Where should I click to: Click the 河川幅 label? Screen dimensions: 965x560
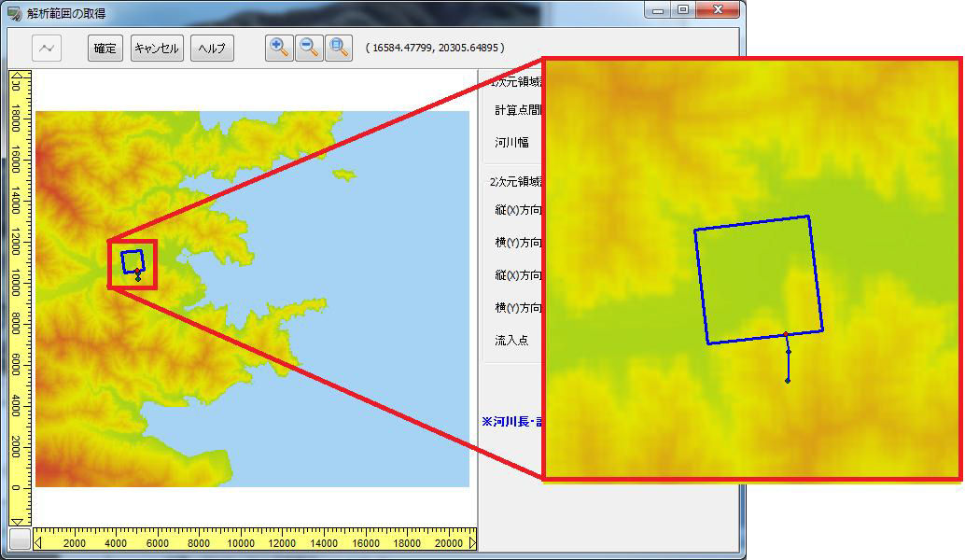(x=512, y=142)
